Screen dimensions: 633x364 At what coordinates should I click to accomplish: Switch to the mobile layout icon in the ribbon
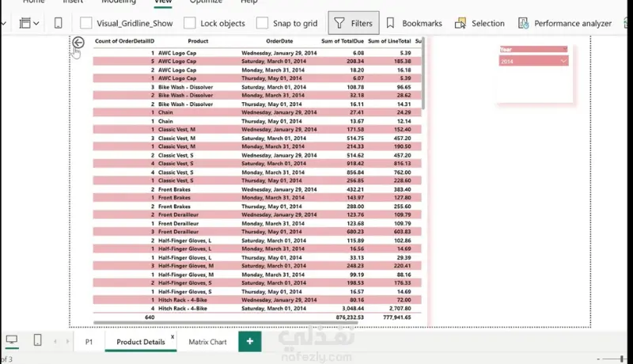58,24
